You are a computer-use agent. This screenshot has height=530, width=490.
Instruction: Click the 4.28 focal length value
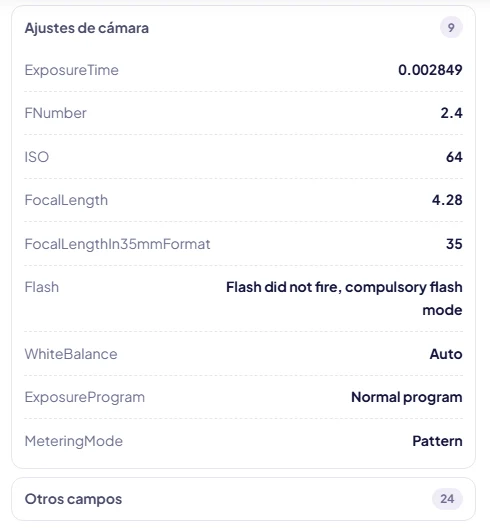447,200
